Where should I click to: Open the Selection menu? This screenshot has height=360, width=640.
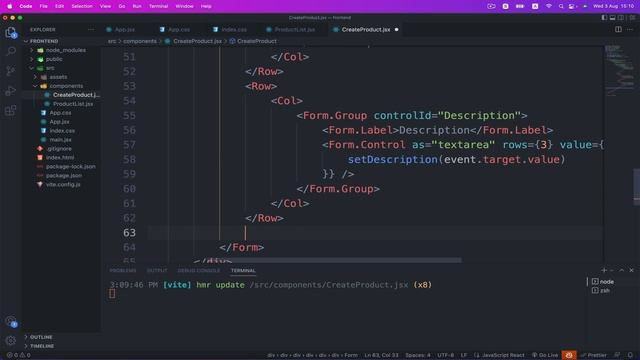82,6
